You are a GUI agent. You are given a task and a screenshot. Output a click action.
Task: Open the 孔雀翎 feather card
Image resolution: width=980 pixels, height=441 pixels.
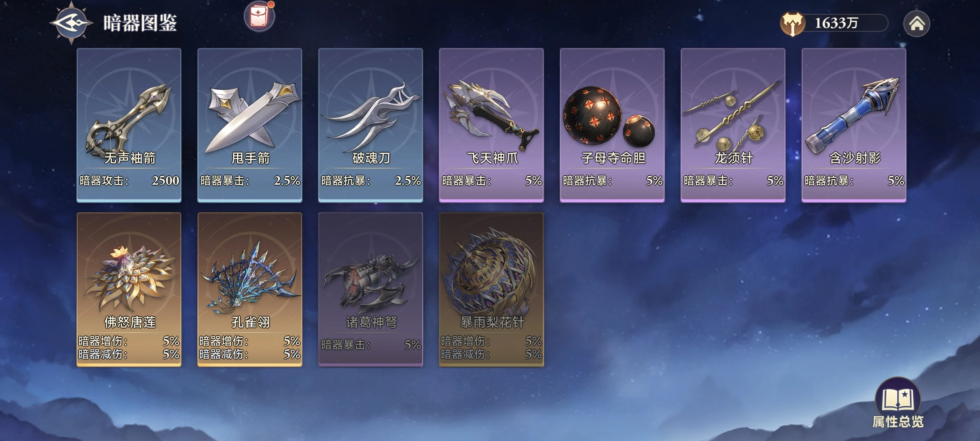point(250,290)
